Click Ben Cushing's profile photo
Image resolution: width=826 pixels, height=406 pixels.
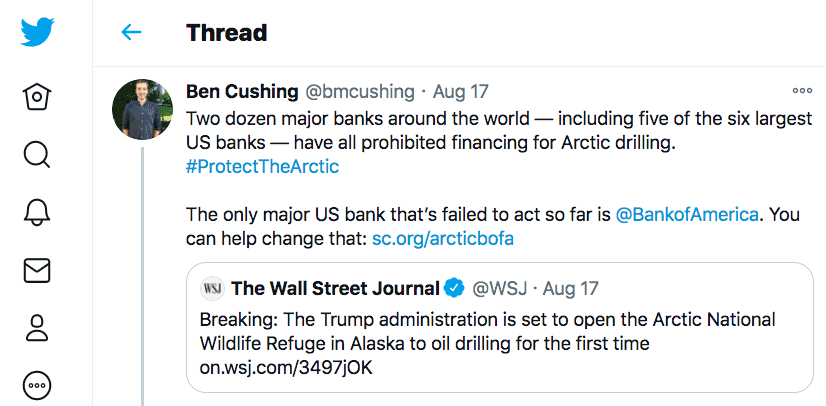pos(144,111)
